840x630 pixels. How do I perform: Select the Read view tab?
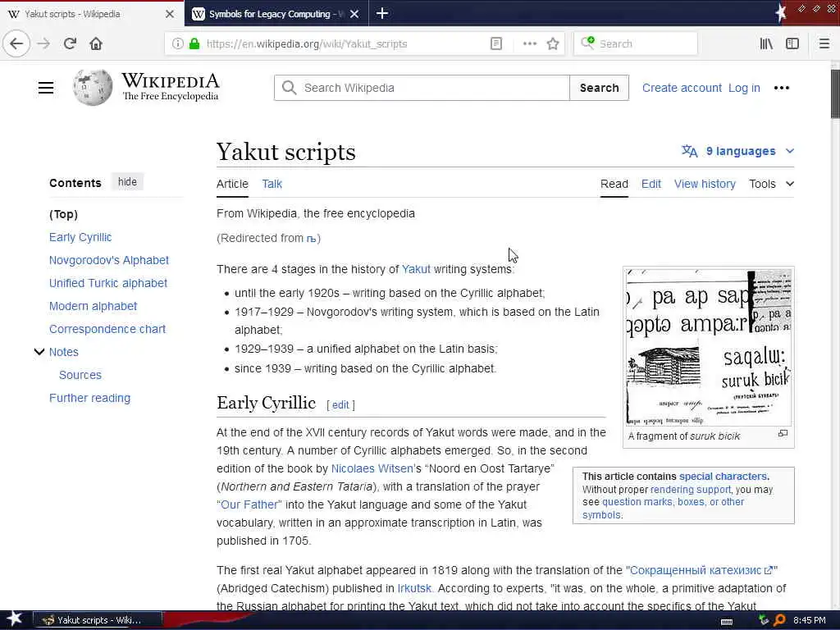tap(614, 184)
